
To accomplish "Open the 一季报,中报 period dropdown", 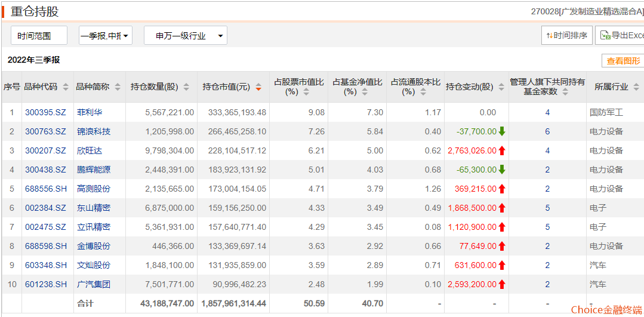I will point(106,36).
